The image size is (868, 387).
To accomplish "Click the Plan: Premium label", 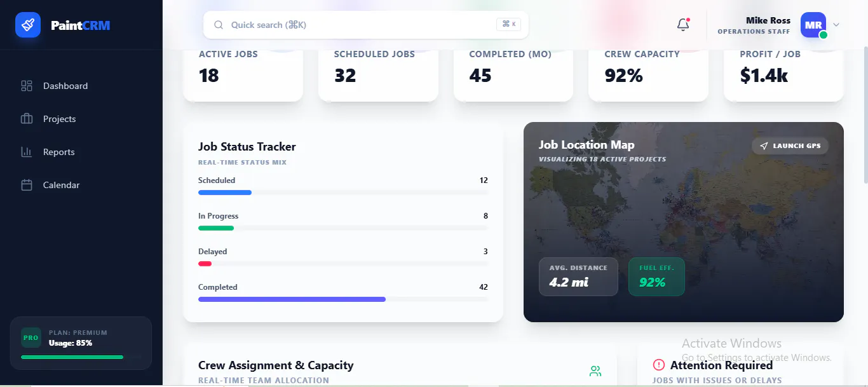I will [78, 333].
